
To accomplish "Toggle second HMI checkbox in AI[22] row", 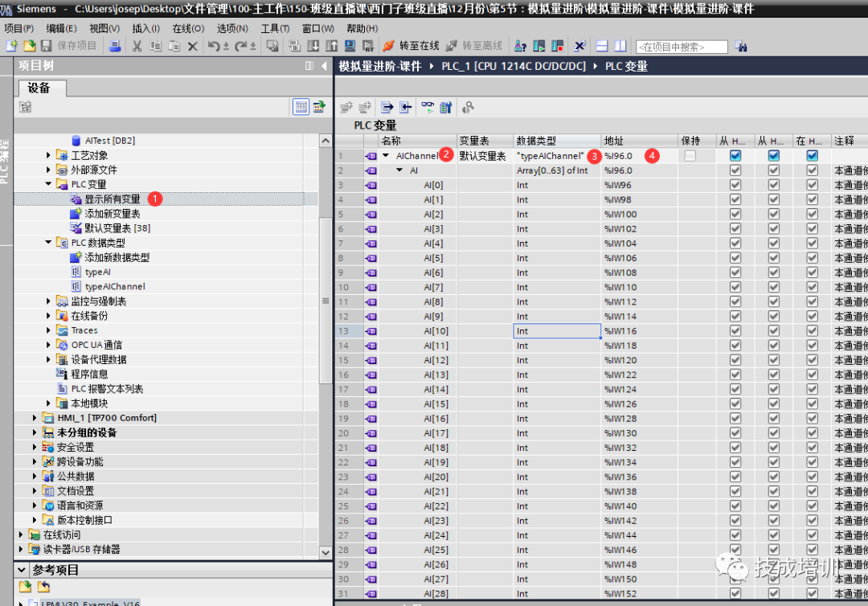I will click(773, 506).
